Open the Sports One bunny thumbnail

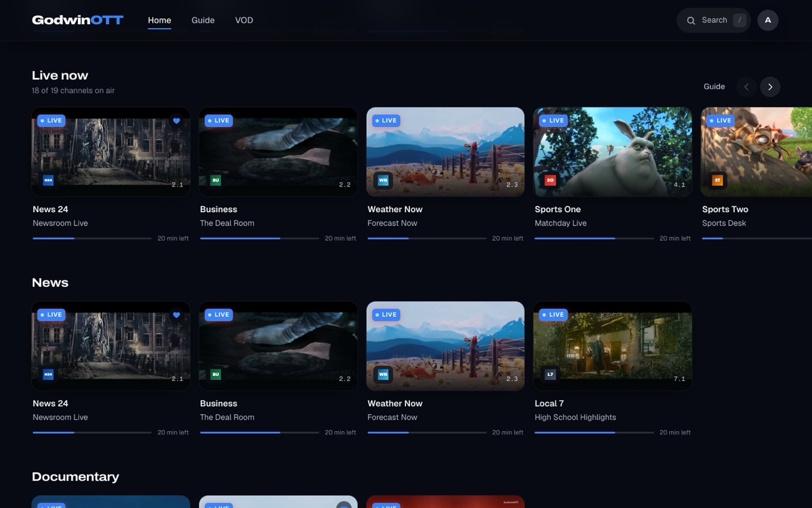point(613,152)
